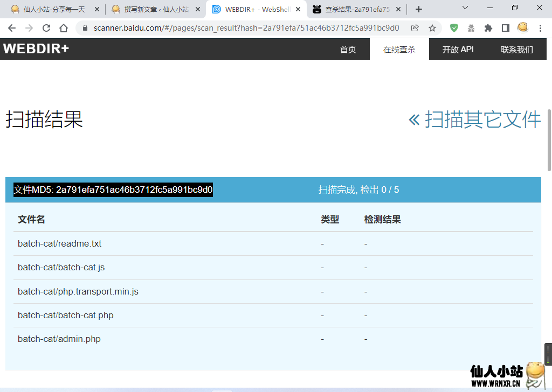Select the batch-cat/php.transport.min.js row
Screen dimensions: 552x392
[273, 291]
